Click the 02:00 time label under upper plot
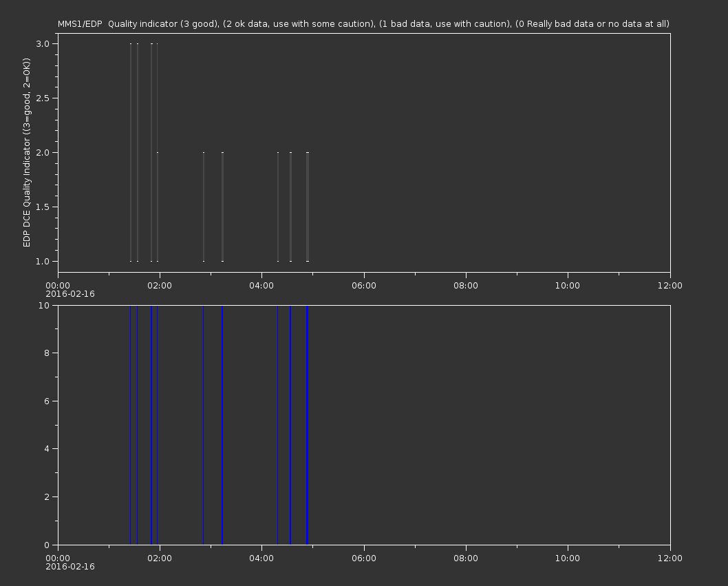 tap(160, 285)
